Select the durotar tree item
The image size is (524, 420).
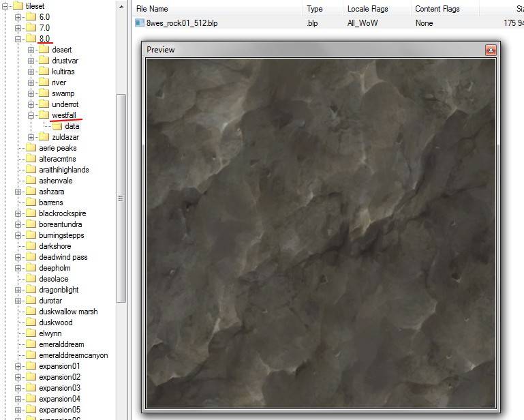pyautogui.click(x=50, y=301)
